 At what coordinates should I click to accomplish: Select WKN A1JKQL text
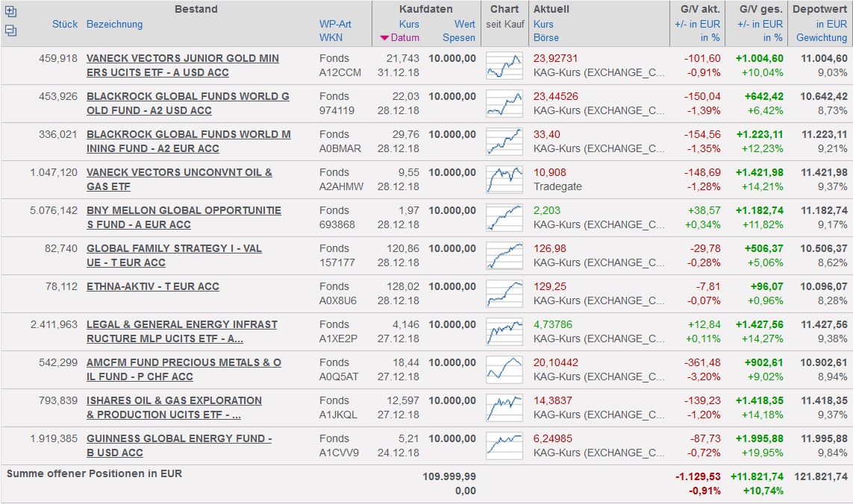[338, 415]
